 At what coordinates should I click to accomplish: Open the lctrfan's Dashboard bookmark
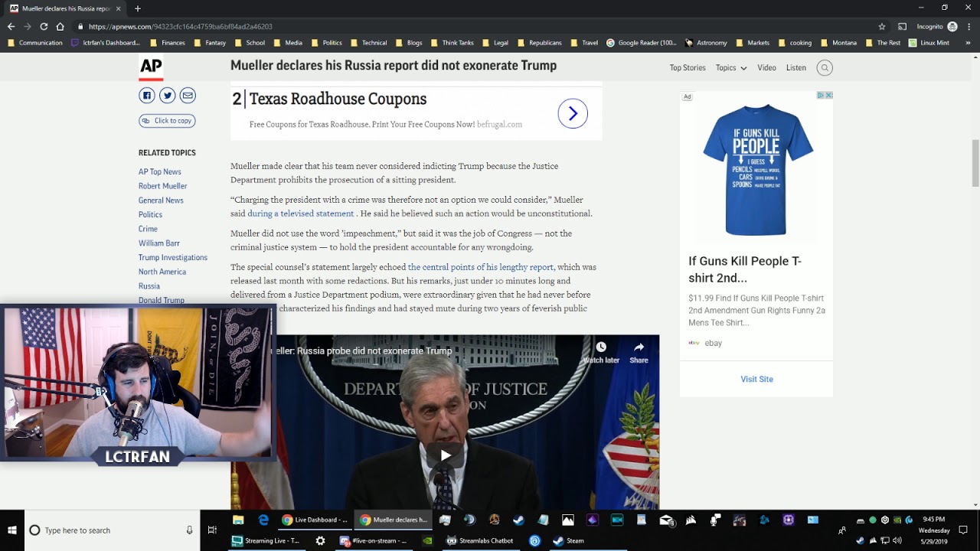coord(106,43)
